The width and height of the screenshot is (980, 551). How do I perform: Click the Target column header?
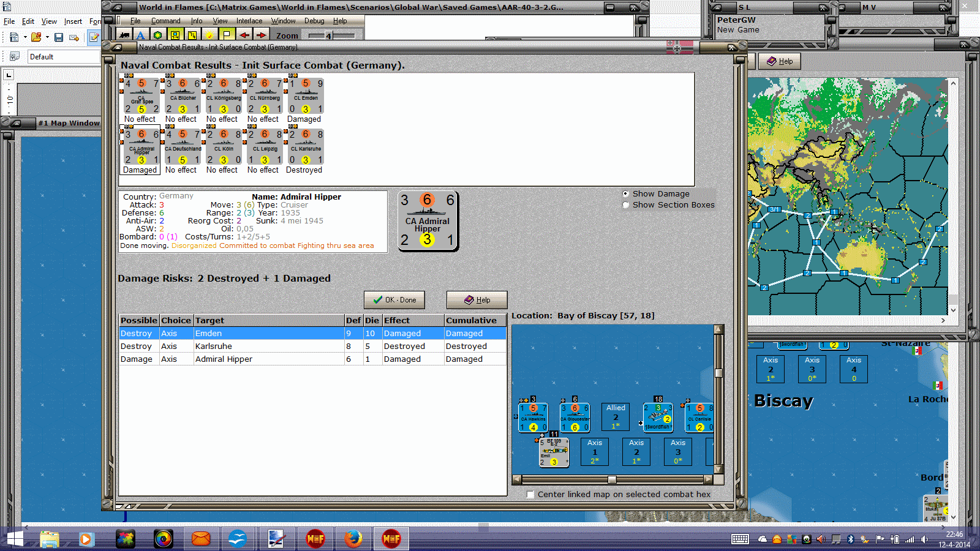269,320
